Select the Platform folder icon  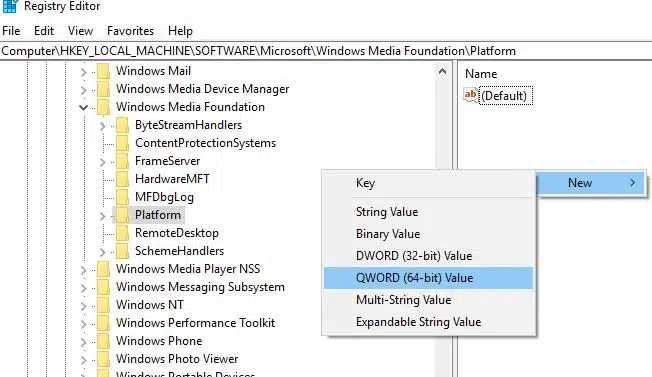(123, 215)
